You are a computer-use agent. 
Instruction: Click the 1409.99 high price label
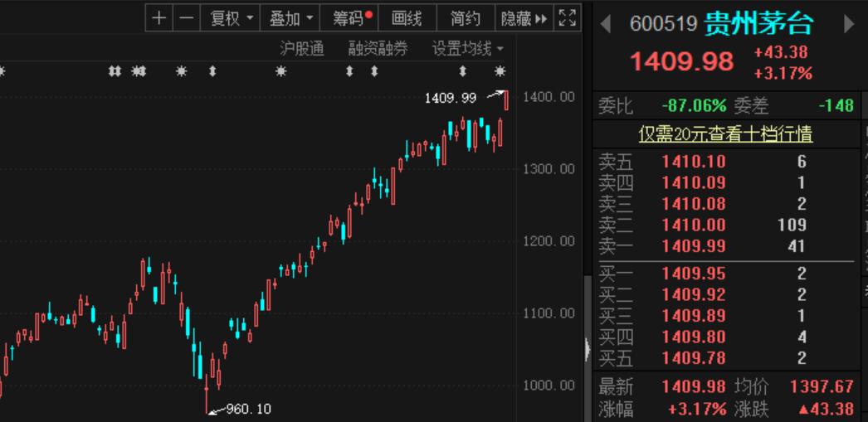pos(450,99)
